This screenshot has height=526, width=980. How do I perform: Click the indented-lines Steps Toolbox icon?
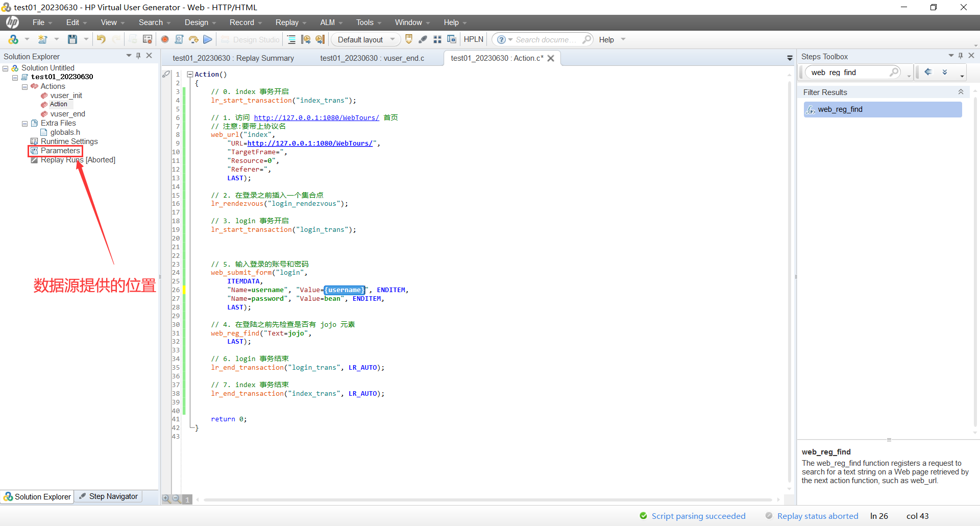tap(291, 39)
